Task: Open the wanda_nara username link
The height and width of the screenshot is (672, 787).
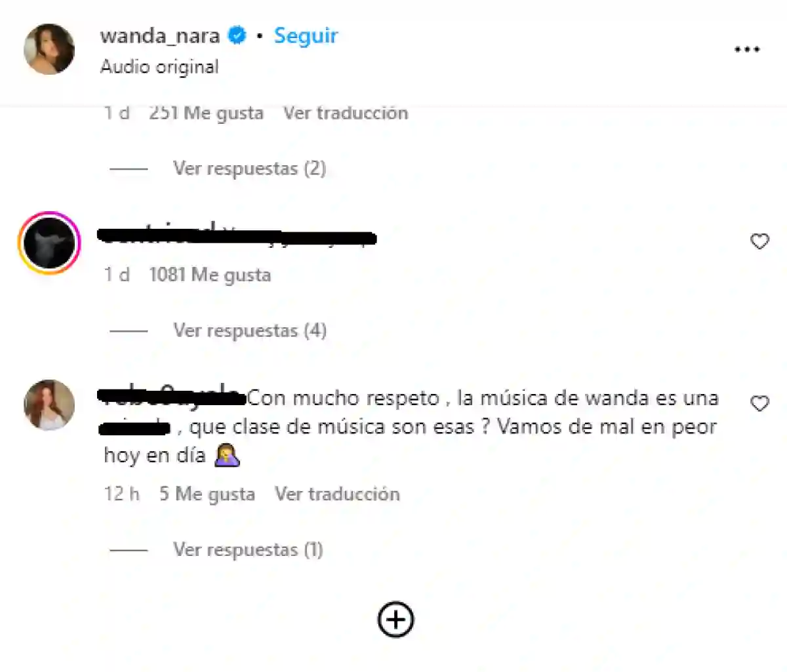Action: tap(160, 35)
